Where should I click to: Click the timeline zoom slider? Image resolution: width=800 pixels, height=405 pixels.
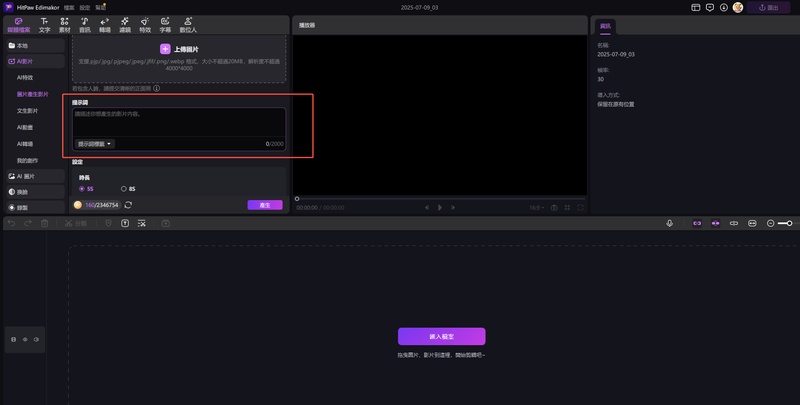tap(784, 223)
